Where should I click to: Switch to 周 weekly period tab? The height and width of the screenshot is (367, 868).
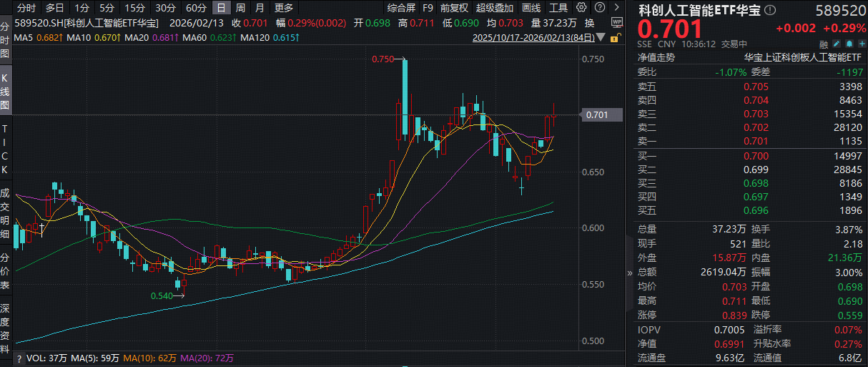240,8
